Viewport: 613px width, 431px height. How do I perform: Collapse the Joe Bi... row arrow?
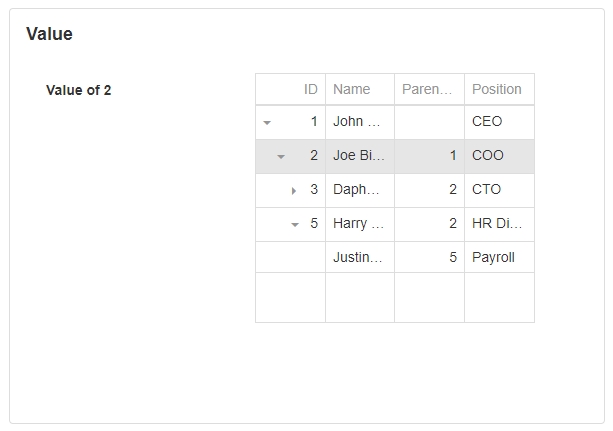281,156
